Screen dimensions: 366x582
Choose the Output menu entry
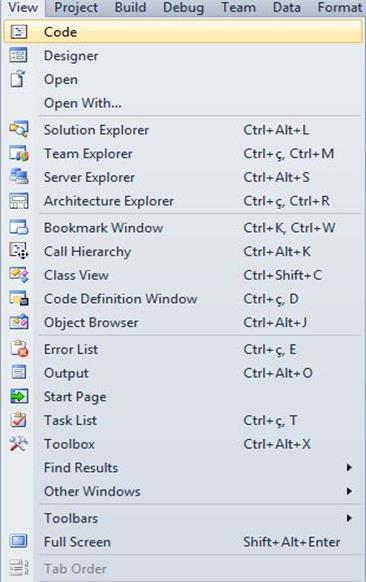coord(183,373)
